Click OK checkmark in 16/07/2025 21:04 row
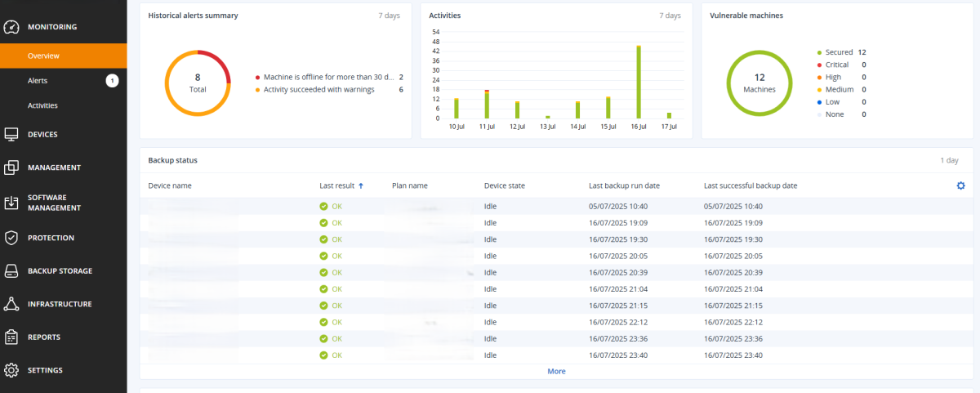 click(324, 289)
